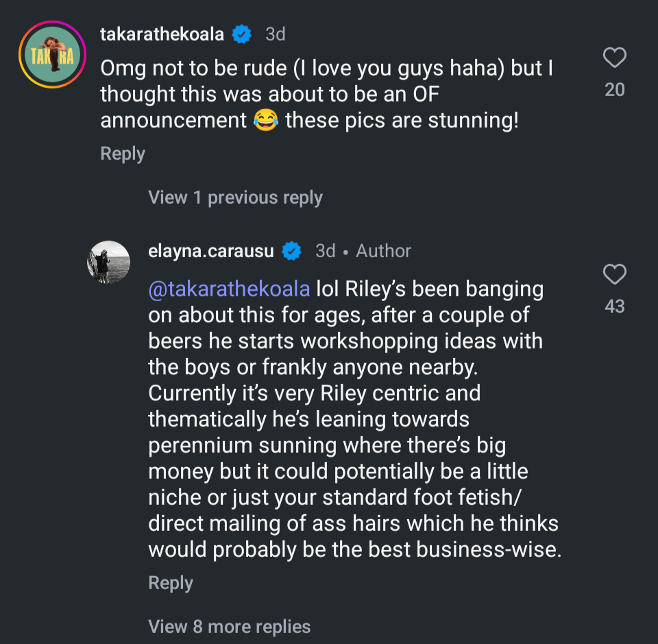This screenshot has height=644, width=658.
Task: View the 20 likes count on first comment
Action: [615, 89]
